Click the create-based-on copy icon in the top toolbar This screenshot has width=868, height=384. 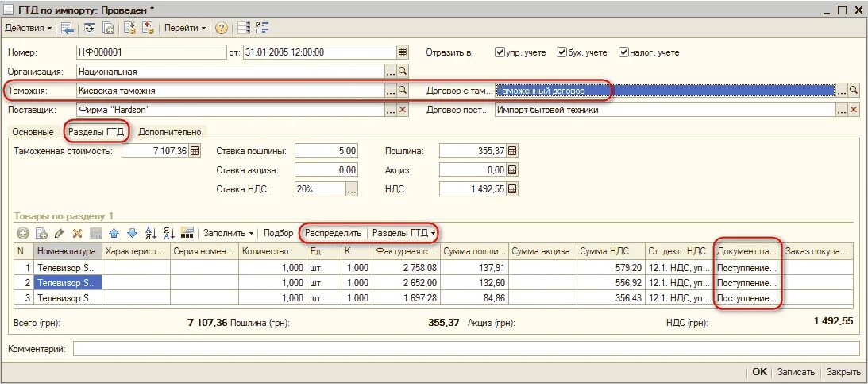[109, 28]
